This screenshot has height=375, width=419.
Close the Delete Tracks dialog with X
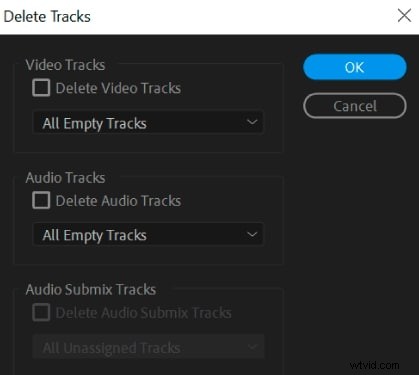click(x=404, y=15)
